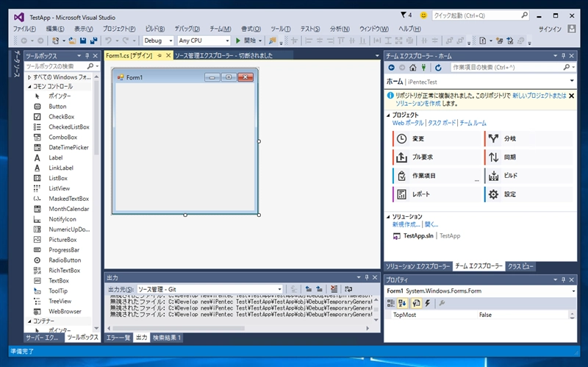
Task: Open the 作業項目 (Work Items) tile
Action: (x=437, y=175)
